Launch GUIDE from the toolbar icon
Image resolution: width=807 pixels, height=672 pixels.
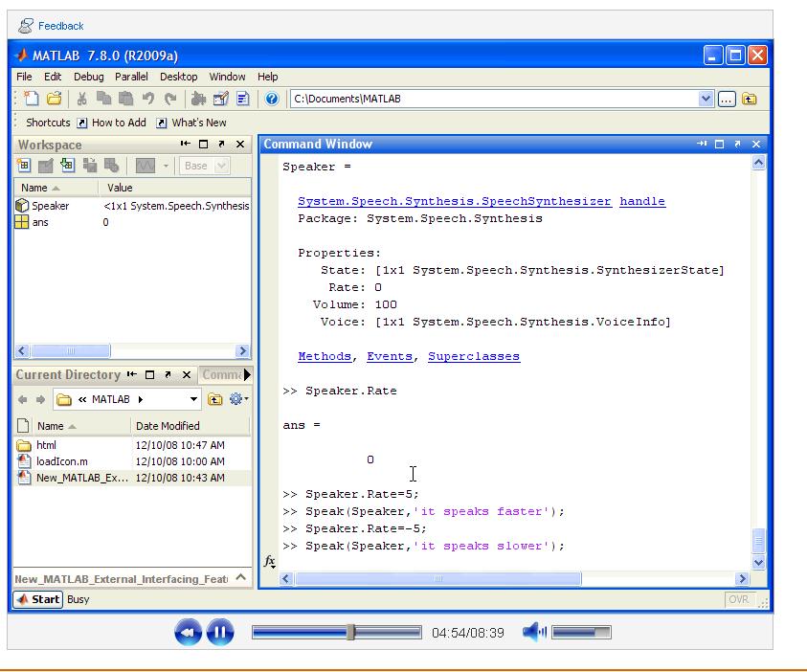[x=221, y=99]
